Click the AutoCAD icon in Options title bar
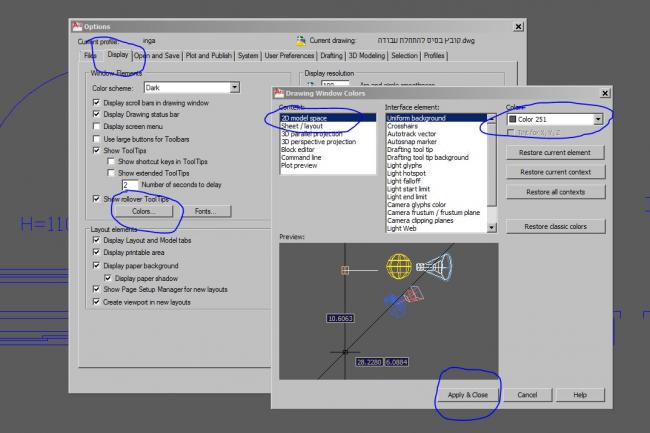Viewport: 650px width, 433px height. tap(77, 27)
